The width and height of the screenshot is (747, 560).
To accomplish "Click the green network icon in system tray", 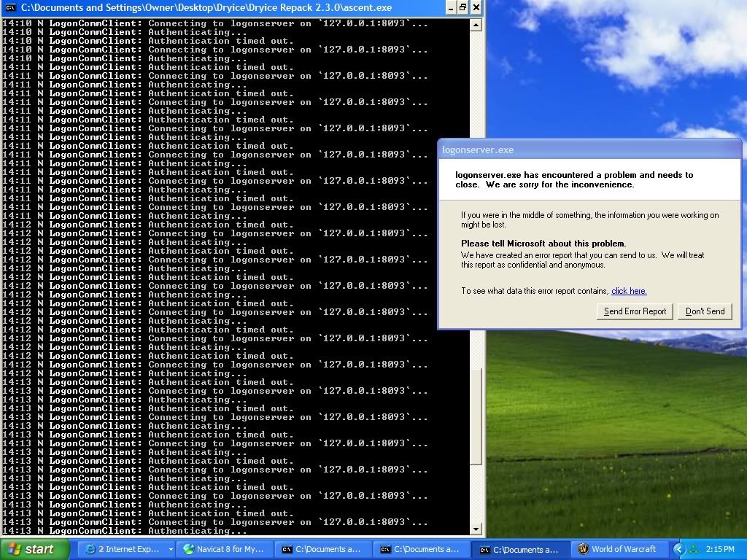I will (x=694, y=549).
